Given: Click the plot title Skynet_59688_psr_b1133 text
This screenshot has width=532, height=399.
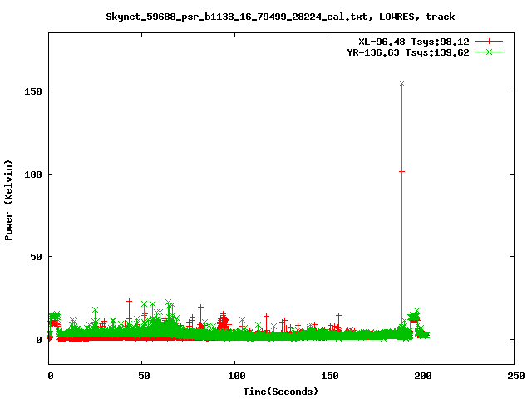Looking at the screenshot, I should [x=280, y=17].
